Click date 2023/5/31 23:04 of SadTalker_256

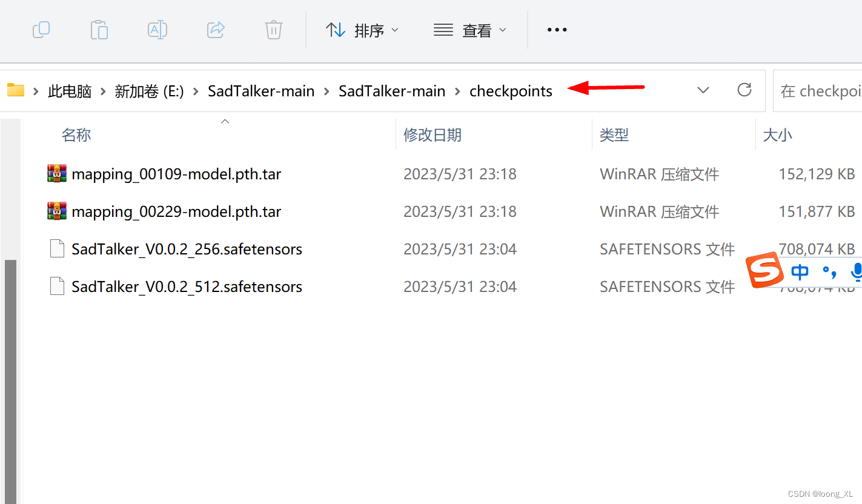[460, 250]
